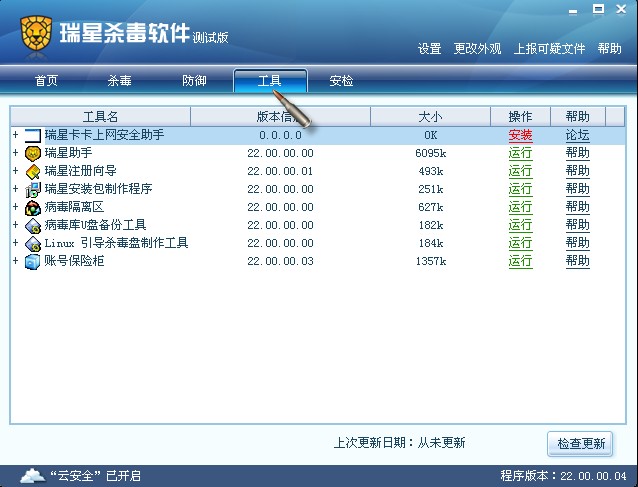Click size cell 6095k
This screenshot has width=638, height=487.
[x=430, y=153]
